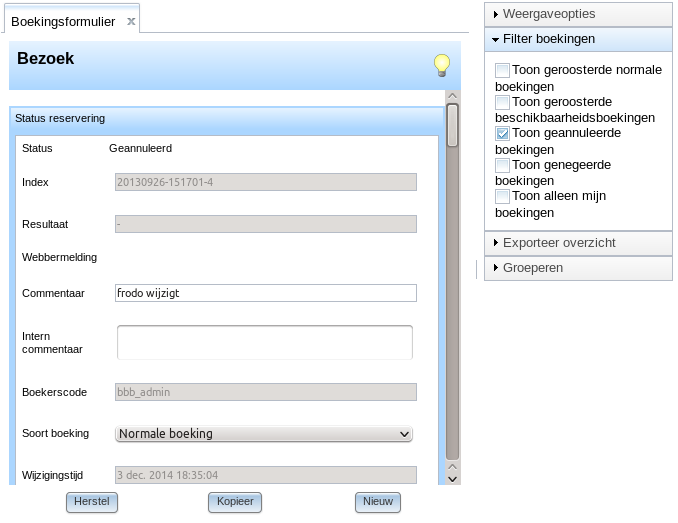The image size is (678, 523).
Task: Enable Toon geroosterde normale boekingen checkbox
Action: coord(502,70)
